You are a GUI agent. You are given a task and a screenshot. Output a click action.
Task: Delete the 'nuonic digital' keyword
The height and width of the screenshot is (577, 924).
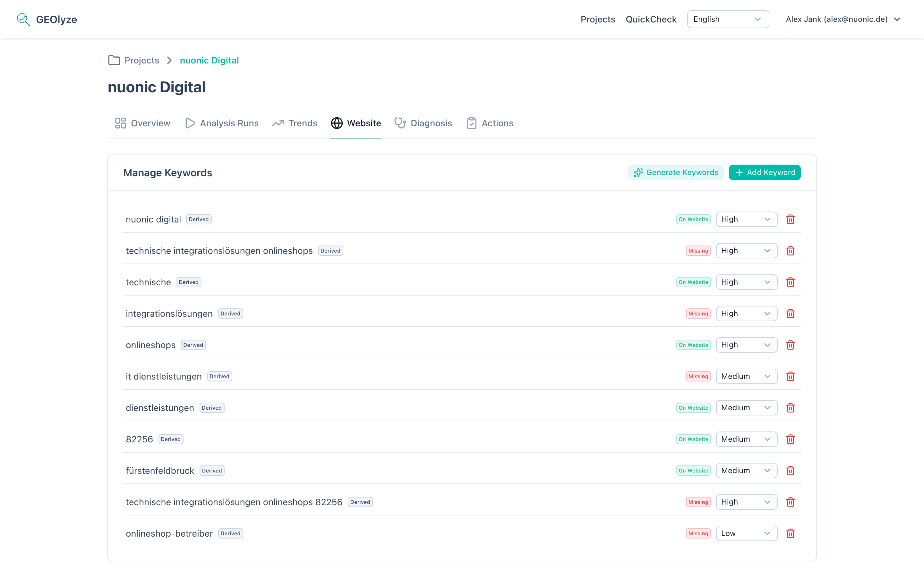790,220
